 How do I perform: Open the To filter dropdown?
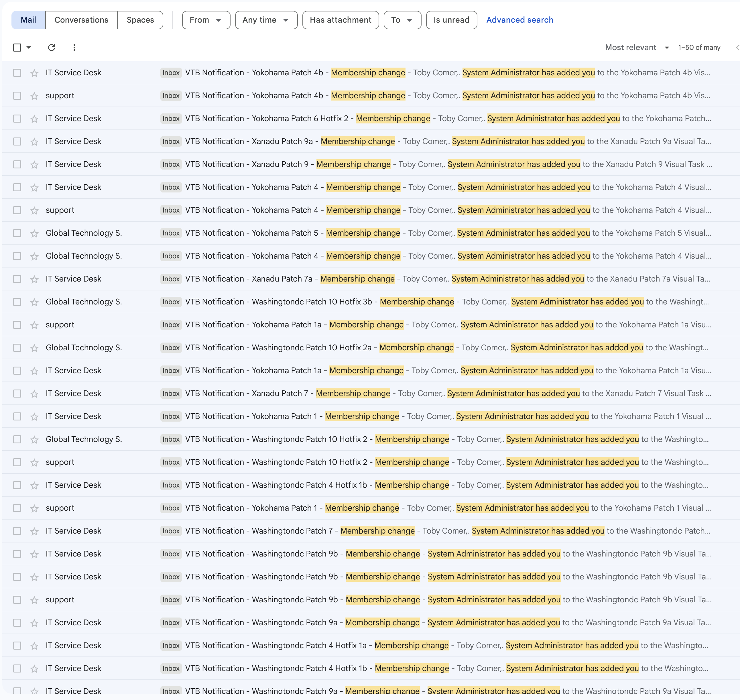(x=402, y=20)
